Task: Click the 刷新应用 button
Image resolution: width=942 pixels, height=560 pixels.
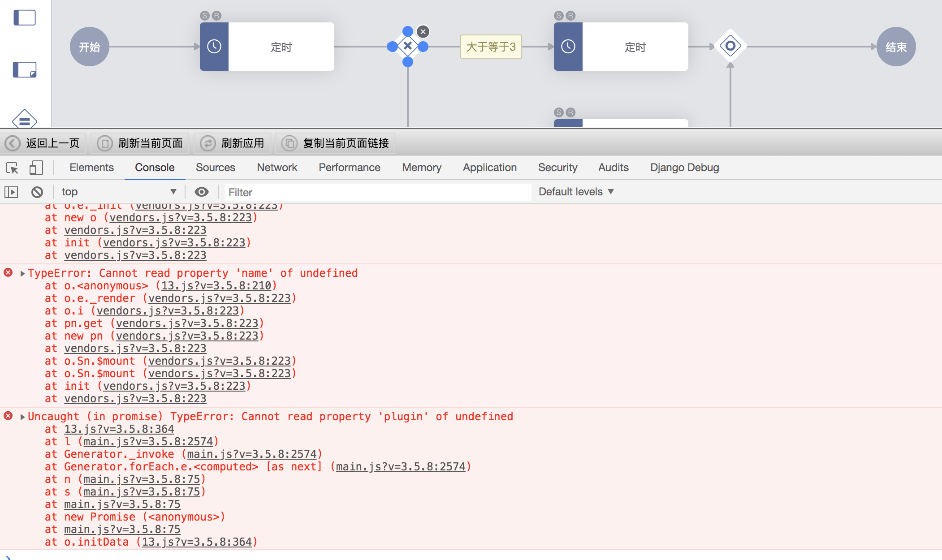Action: tap(232, 143)
